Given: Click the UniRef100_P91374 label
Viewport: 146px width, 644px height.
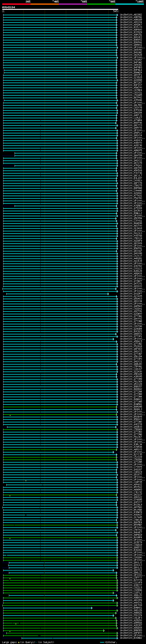Looking at the screenshot, I should pos(131,615).
